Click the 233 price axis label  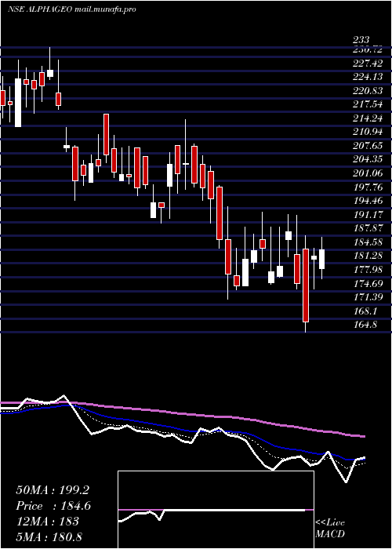click(361, 40)
